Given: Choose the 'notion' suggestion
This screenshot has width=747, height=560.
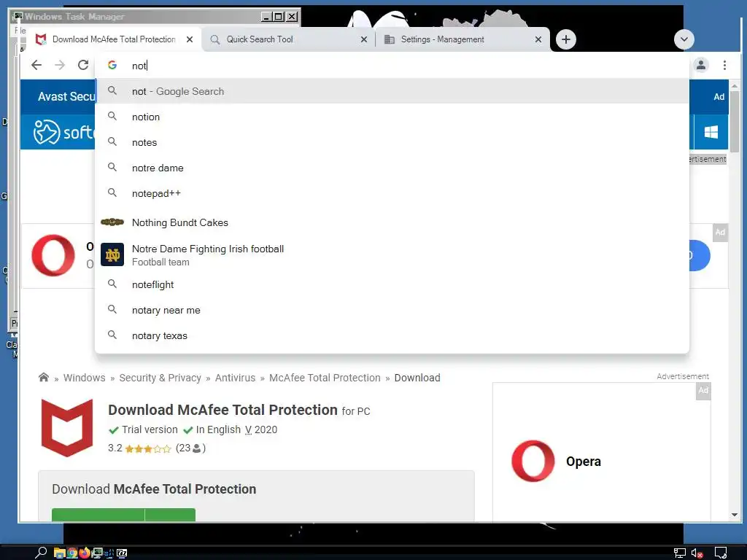Looking at the screenshot, I should [392, 117].
